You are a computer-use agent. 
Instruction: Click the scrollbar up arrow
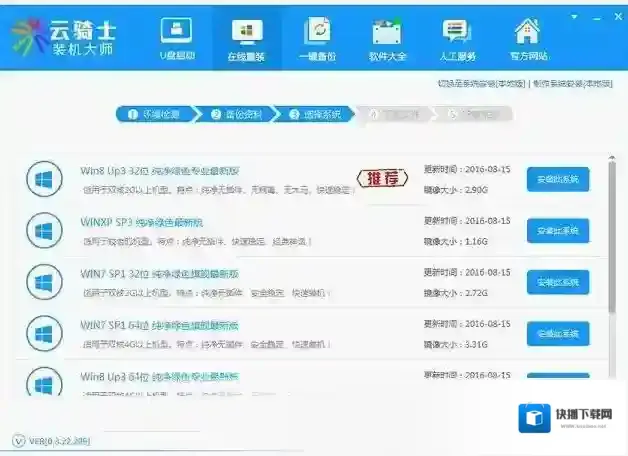click(x=612, y=157)
